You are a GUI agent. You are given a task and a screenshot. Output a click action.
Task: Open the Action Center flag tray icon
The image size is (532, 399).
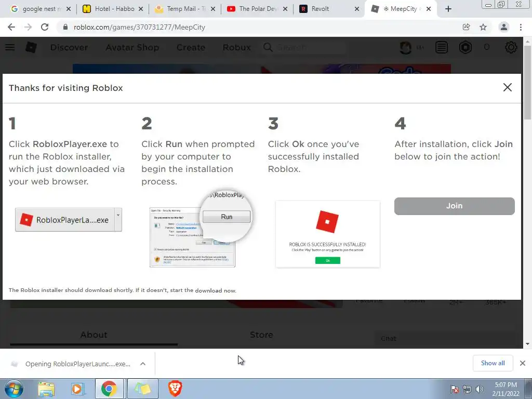point(455,389)
